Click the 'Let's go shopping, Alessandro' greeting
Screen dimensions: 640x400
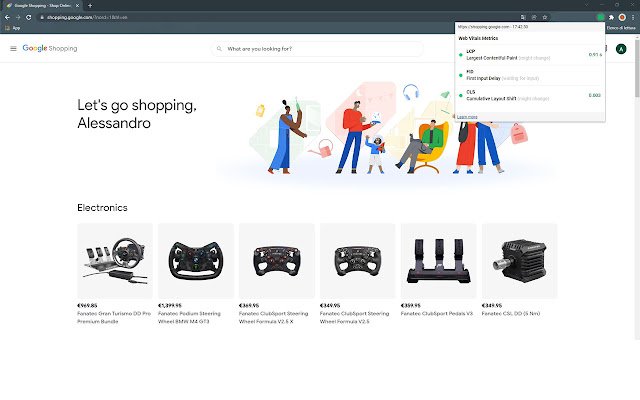(x=137, y=114)
